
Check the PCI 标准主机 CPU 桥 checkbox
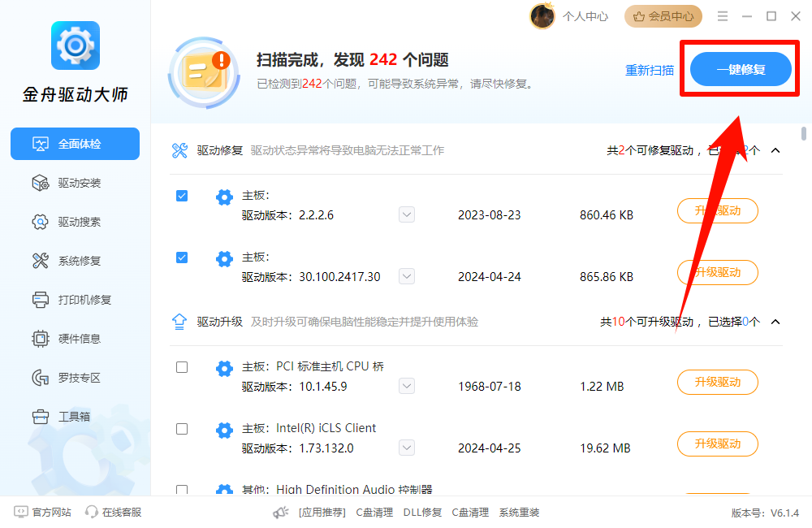pos(182,367)
